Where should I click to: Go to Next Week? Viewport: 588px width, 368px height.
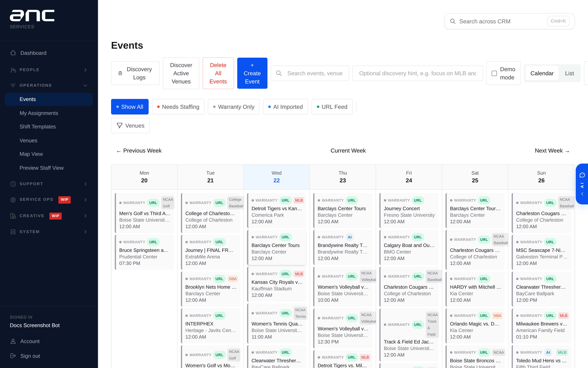click(x=552, y=151)
